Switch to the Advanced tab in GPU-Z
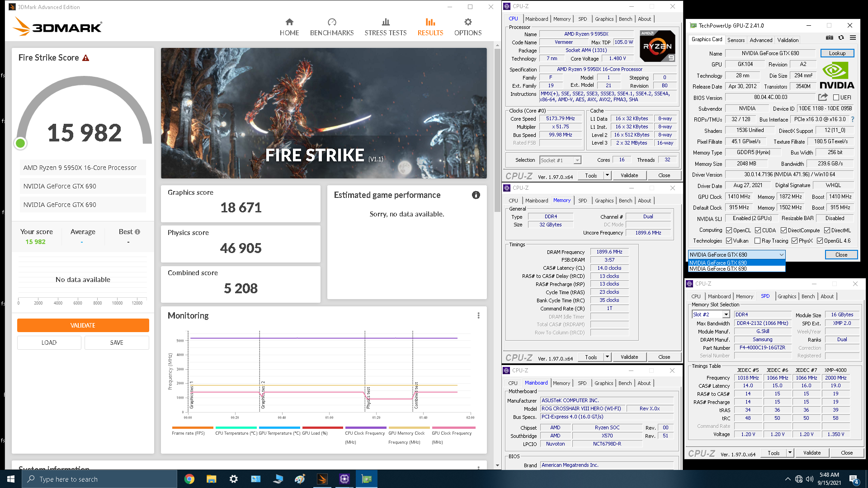The image size is (868, 488). [761, 40]
